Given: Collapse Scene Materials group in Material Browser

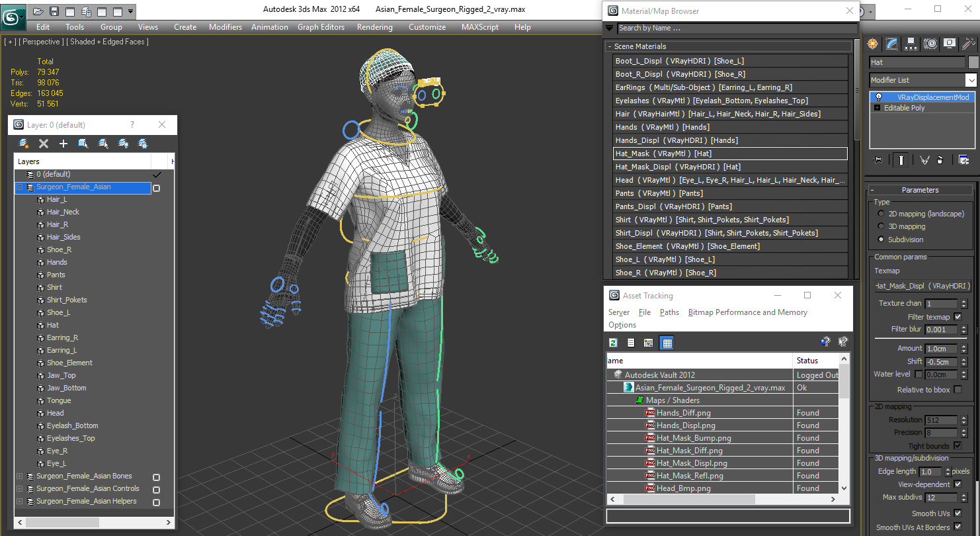Looking at the screenshot, I should [x=609, y=46].
